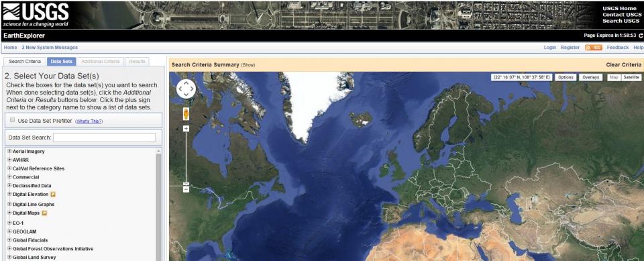
Task: Refresh the page expiration timer icon
Action: click(641, 36)
